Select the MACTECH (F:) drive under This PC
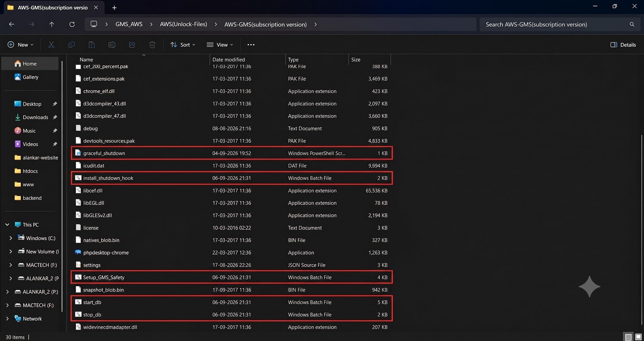This screenshot has height=341, width=644. (41, 265)
